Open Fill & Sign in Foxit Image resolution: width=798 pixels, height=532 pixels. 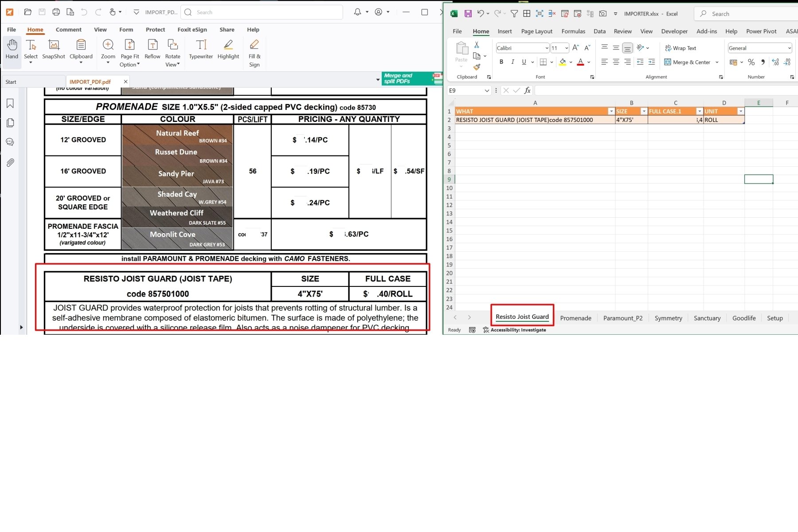[254, 53]
